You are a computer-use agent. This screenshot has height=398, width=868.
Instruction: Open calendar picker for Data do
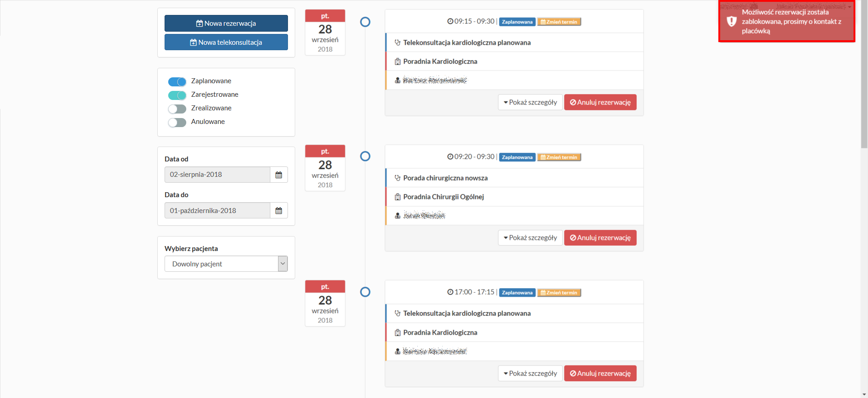pos(278,210)
